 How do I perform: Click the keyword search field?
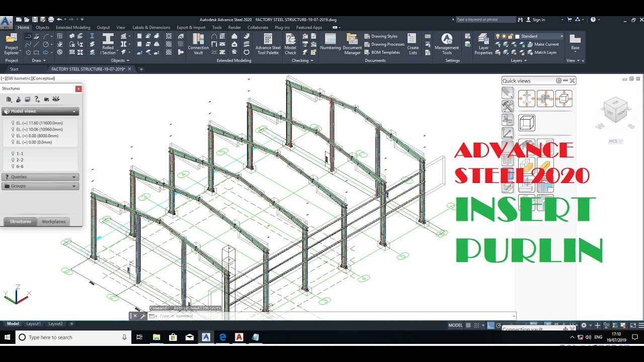pyautogui.click(x=485, y=20)
